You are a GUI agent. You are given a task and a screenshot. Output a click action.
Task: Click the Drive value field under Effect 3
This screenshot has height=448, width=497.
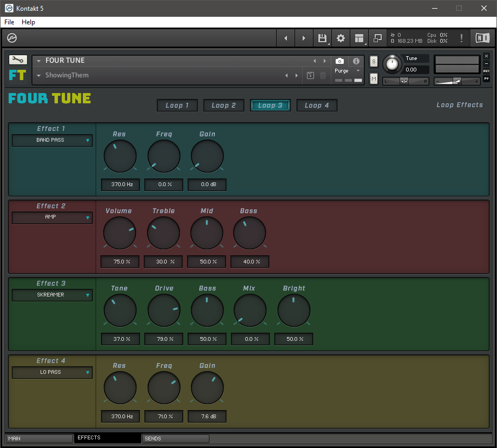coord(164,339)
